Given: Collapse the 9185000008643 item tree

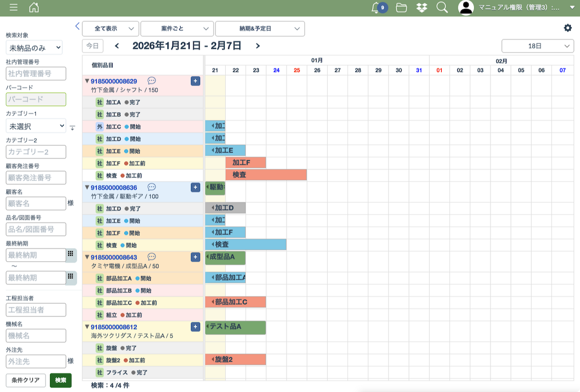Looking at the screenshot, I should 87,257.
